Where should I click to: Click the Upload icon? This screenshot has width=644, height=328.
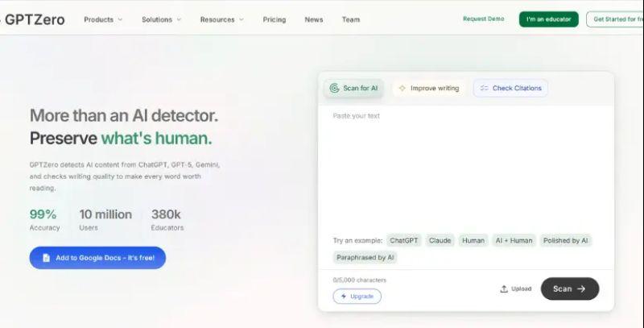coord(504,289)
